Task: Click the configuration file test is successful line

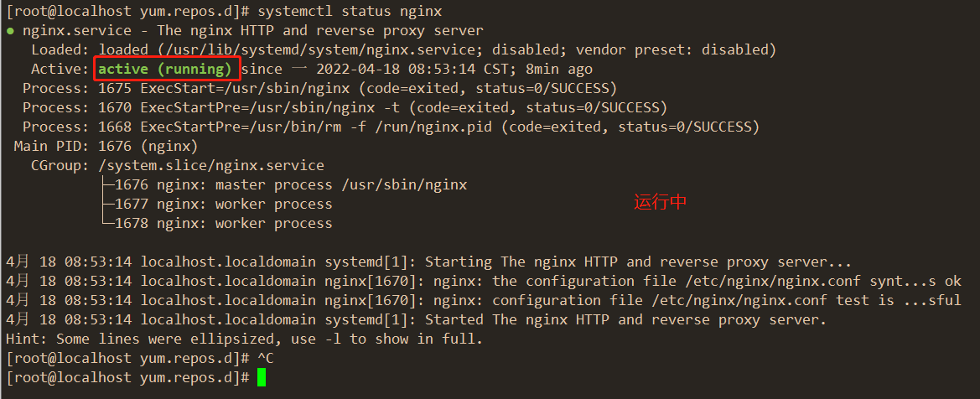Action: [483, 301]
